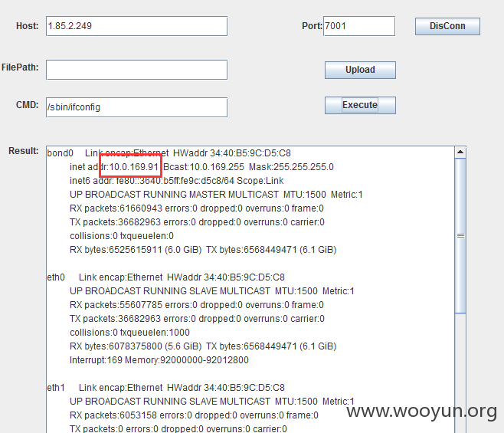The width and height of the screenshot is (504, 433).
Task: Click the eth0 interface header line
Action: click(x=166, y=277)
